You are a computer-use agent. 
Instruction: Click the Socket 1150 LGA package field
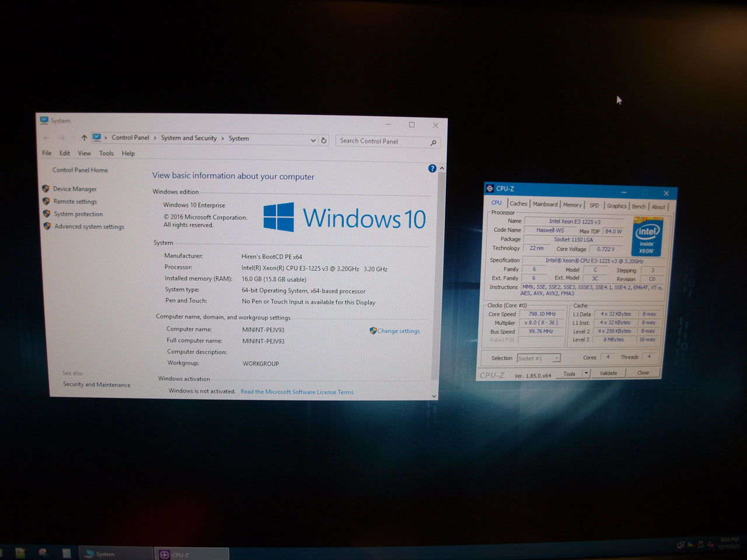pos(573,240)
